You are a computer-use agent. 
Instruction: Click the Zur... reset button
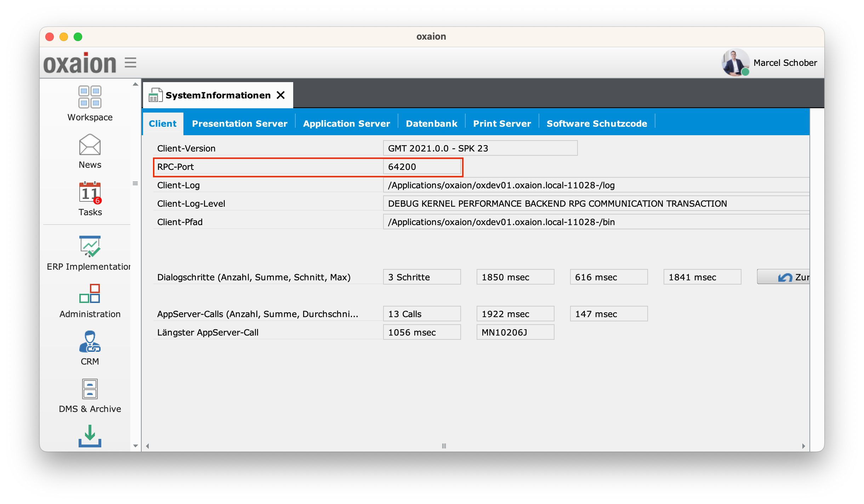coord(783,277)
